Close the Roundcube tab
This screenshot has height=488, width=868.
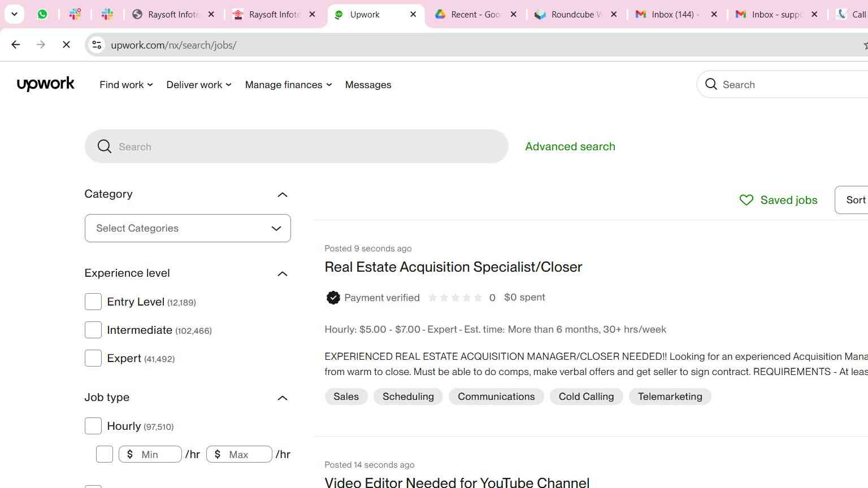[614, 14]
